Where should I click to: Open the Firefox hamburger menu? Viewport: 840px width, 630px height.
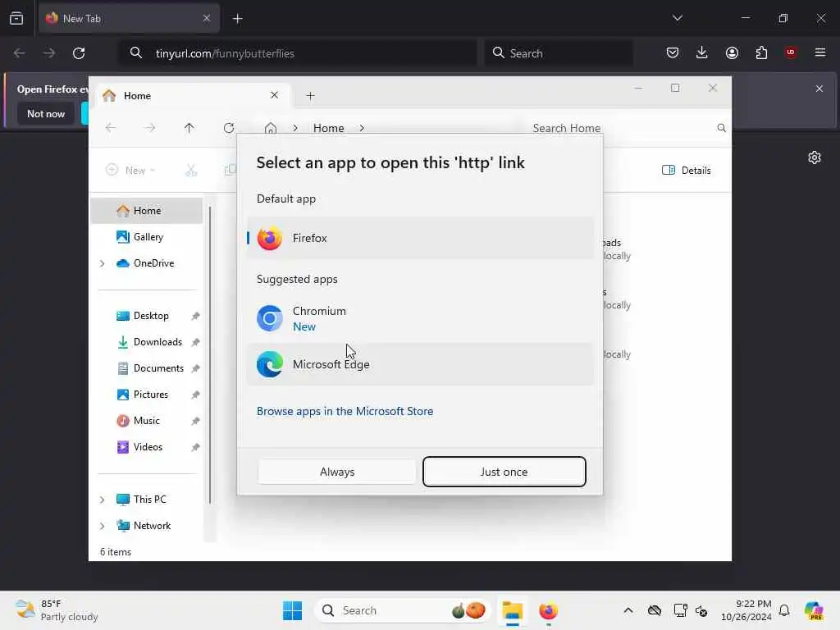(820, 52)
